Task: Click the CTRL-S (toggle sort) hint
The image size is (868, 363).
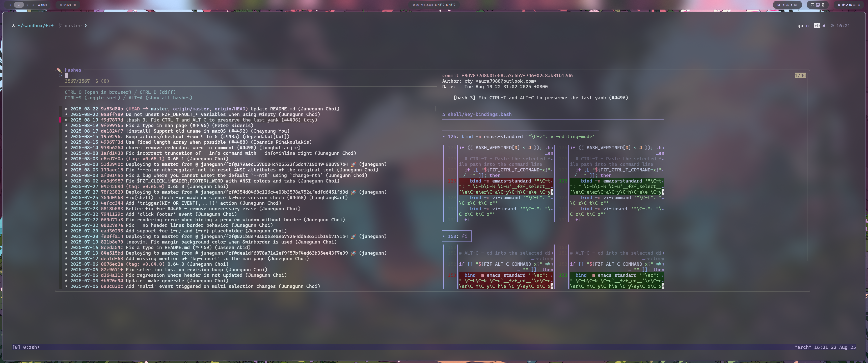Action: pyautogui.click(x=92, y=98)
